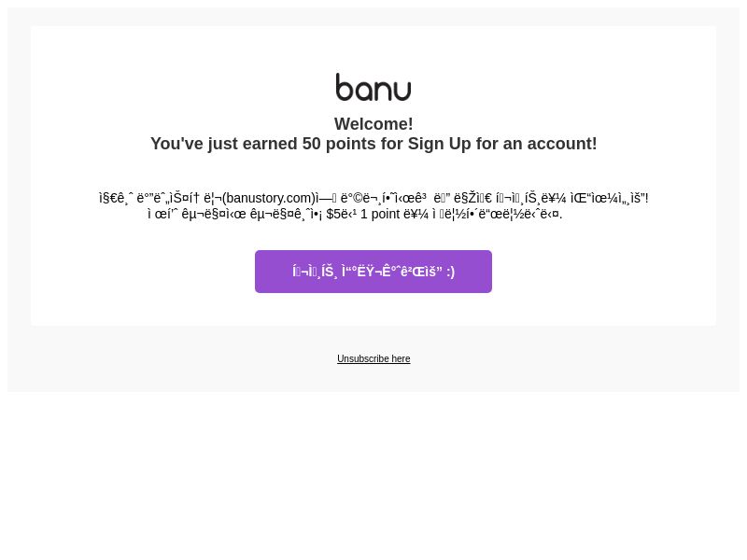Click the purple button ending with :)
This screenshot has height=560, width=747.
(373, 272)
